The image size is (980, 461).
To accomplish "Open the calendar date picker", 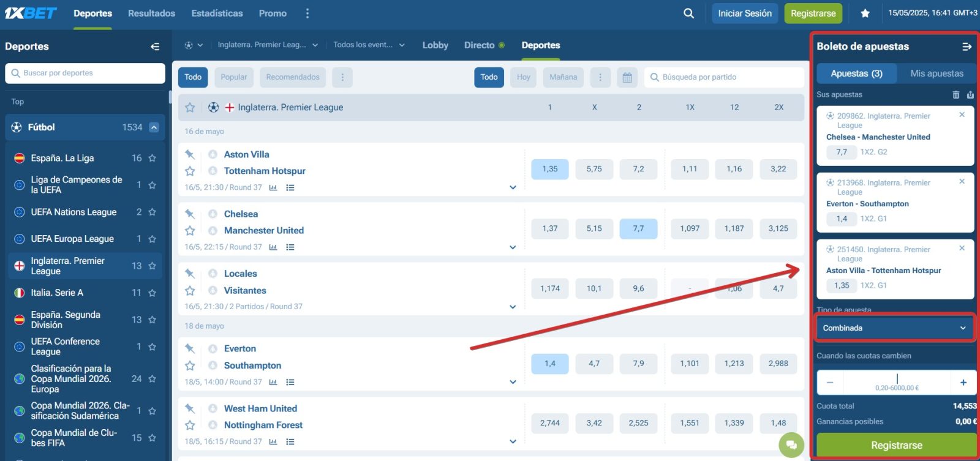I will click(627, 77).
